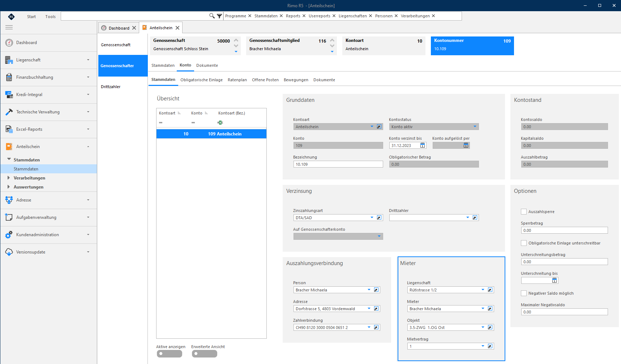
Task: Open the Tools menu
Action: click(x=51, y=17)
